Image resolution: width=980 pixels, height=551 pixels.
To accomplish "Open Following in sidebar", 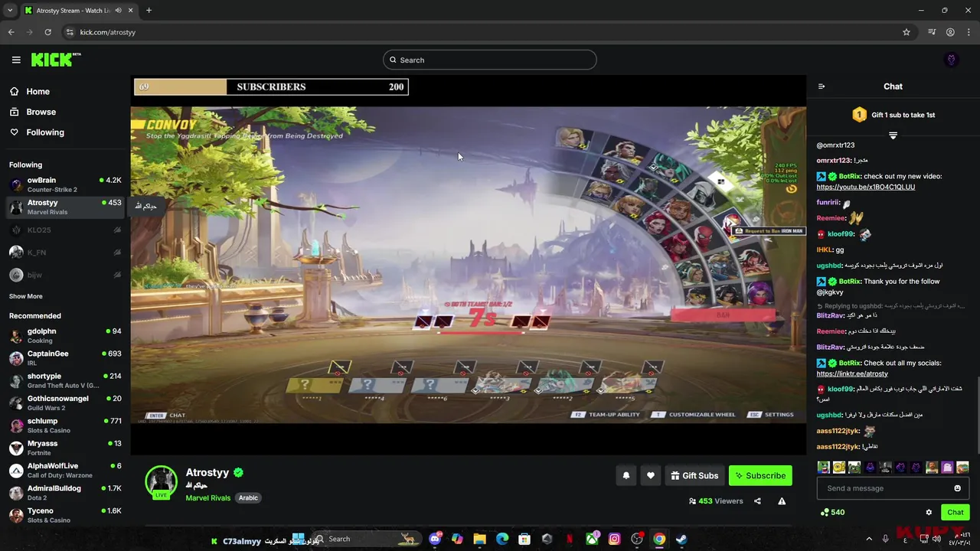I will click(37, 132).
